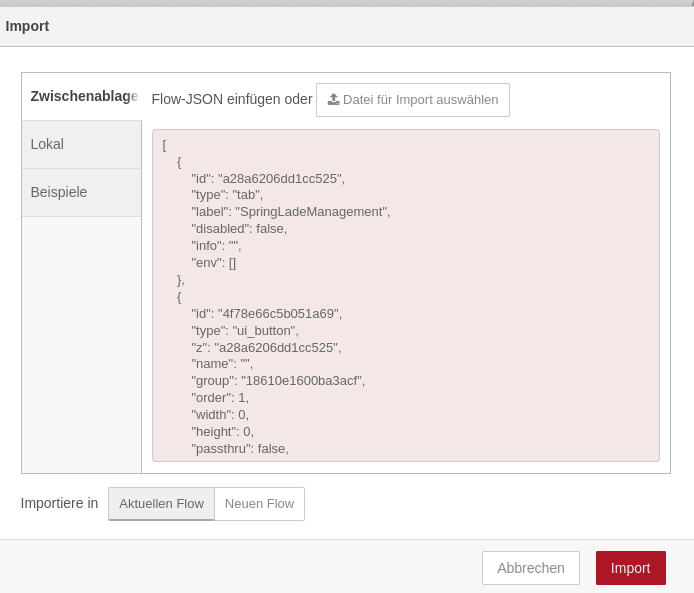Click the "disabled": false line
Viewport: 694px width, 593px height.
(x=239, y=229)
